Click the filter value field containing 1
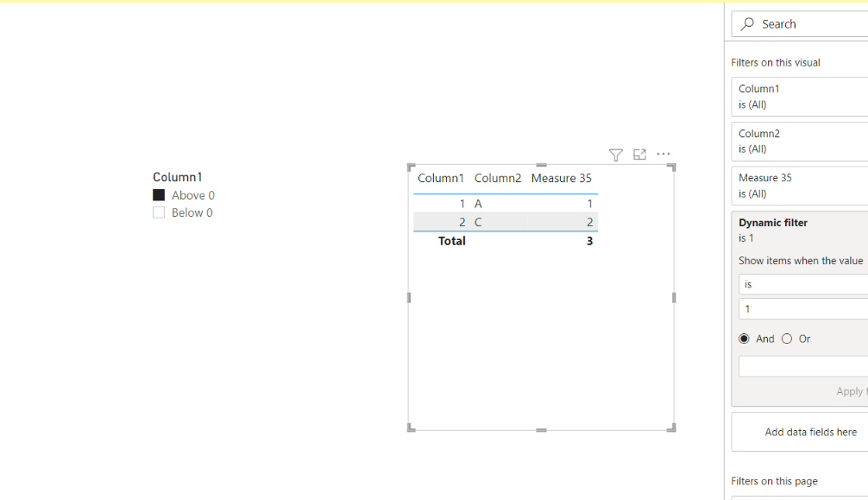868x500 pixels. 803,309
